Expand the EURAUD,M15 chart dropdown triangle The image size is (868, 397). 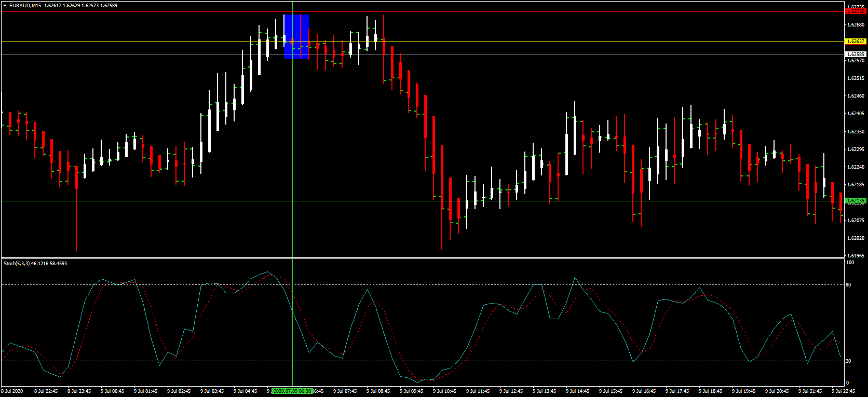(x=5, y=6)
